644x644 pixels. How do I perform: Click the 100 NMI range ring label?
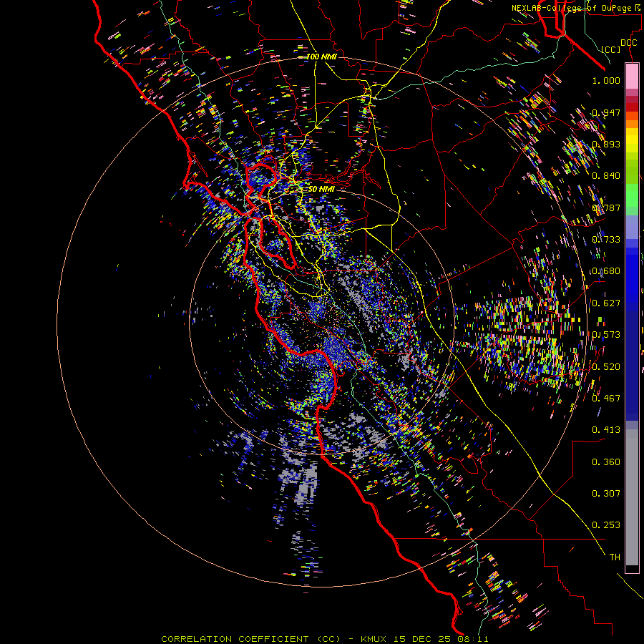tap(321, 57)
